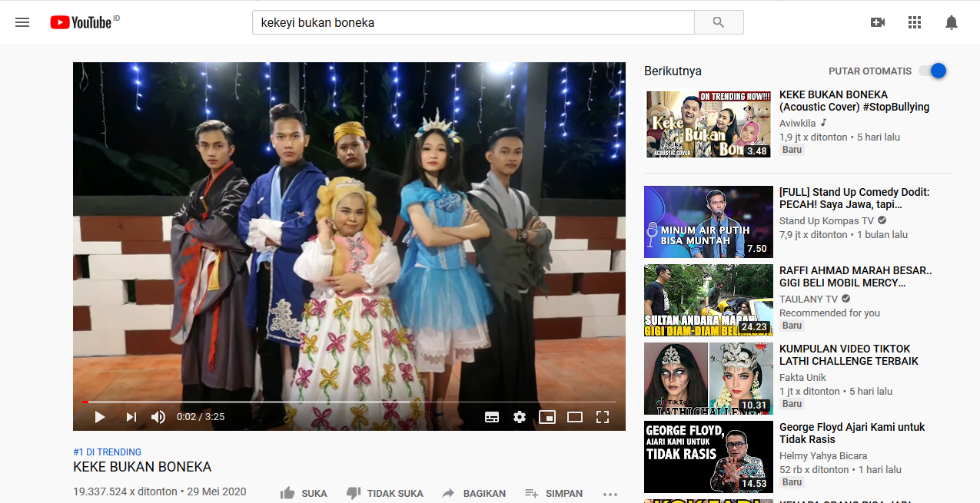
Task: Open the notifications bell
Action: (952, 22)
